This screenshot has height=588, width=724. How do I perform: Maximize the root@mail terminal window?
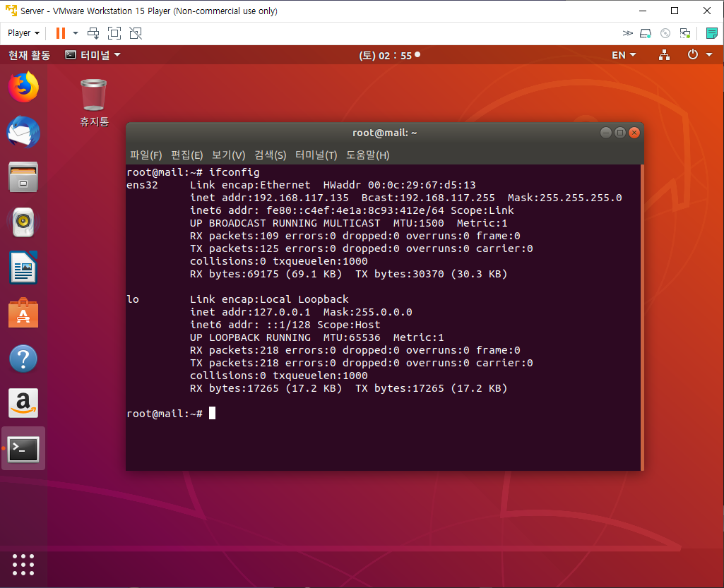[620, 133]
